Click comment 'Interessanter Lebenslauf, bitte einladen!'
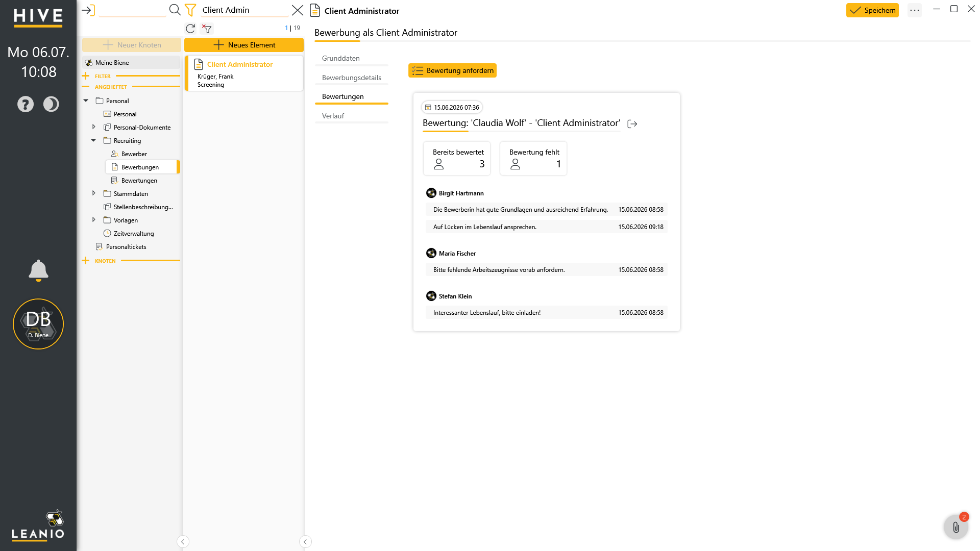 coord(546,313)
